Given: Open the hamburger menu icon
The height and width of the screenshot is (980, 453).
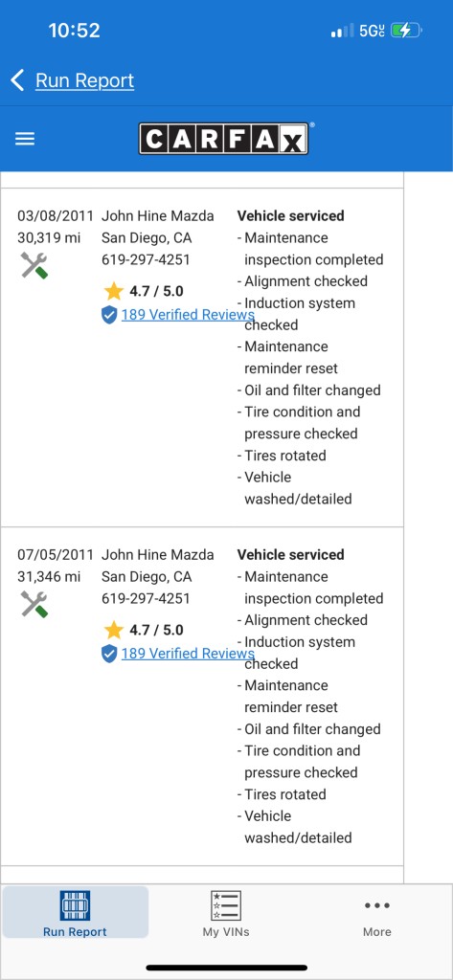Looking at the screenshot, I should coord(24,139).
